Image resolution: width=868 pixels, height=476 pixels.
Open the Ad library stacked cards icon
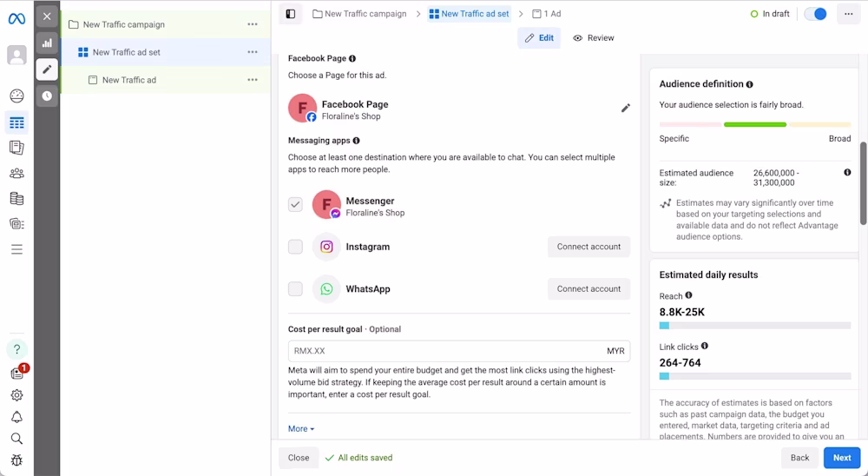click(16, 224)
